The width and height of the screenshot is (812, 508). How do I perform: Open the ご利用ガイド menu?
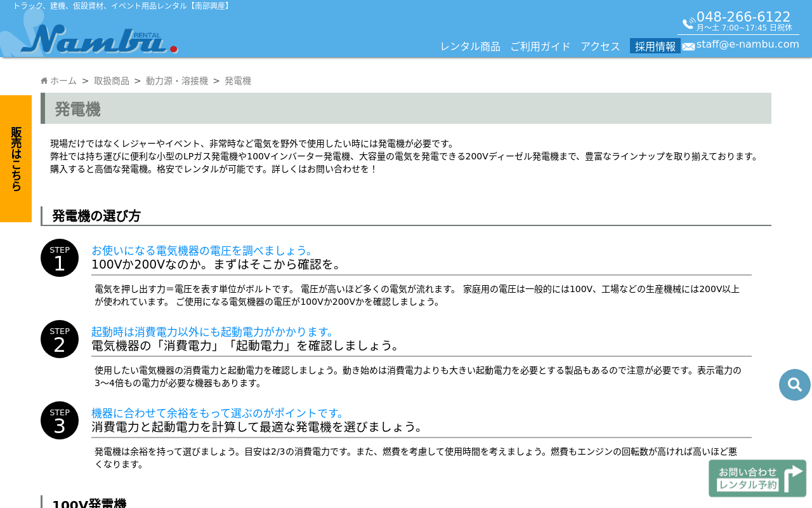[540, 46]
